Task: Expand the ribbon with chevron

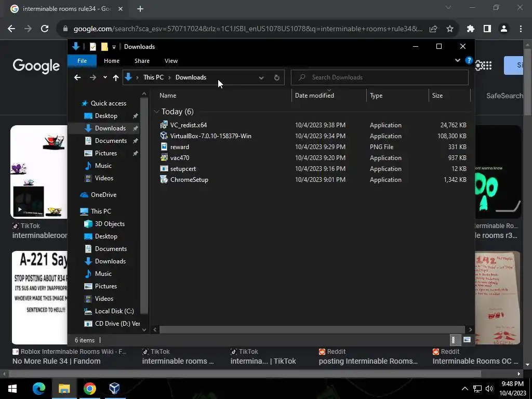Action: point(457,60)
